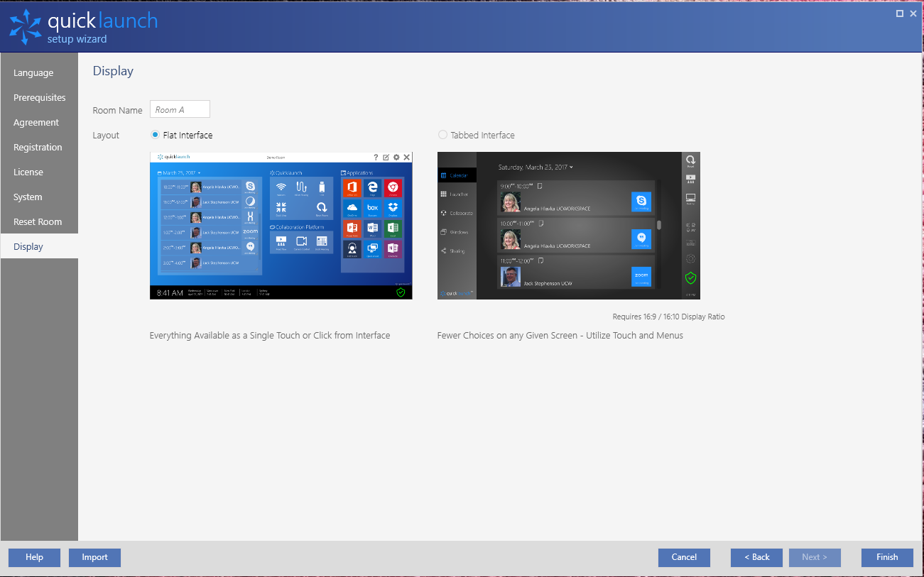The width and height of the screenshot is (924, 577).
Task: Click the Camera Control icon under Collaboration Platform
Action: coord(301,241)
